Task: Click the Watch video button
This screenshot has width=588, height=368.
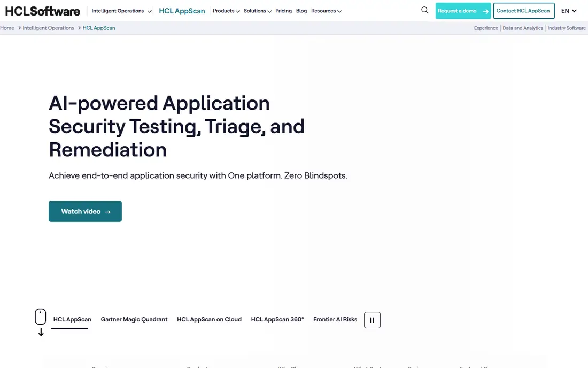Action: point(85,211)
